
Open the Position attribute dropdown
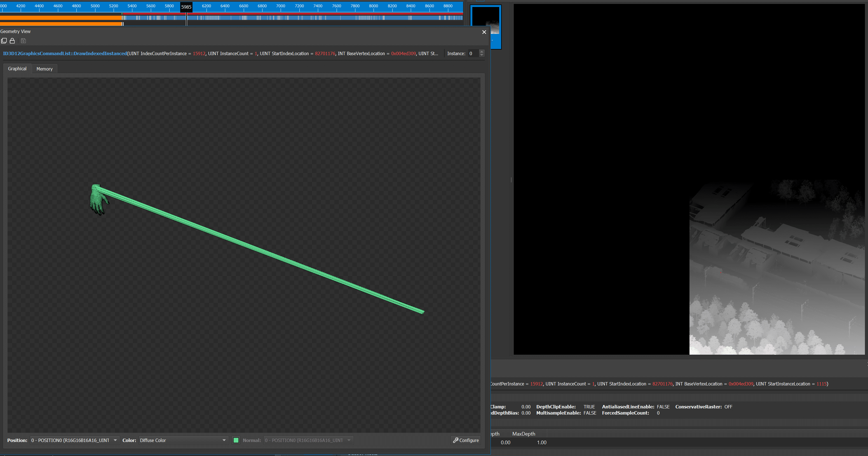74,440
